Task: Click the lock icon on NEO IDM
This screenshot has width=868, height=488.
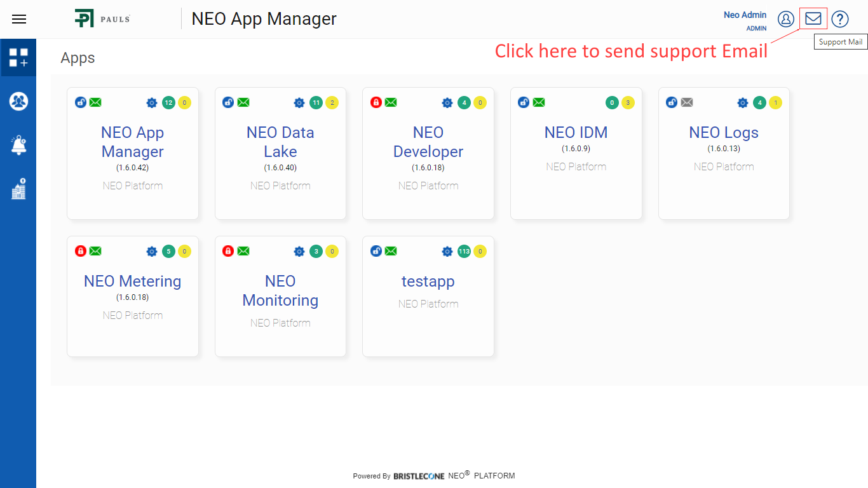Action: click(x=524, y=102)
